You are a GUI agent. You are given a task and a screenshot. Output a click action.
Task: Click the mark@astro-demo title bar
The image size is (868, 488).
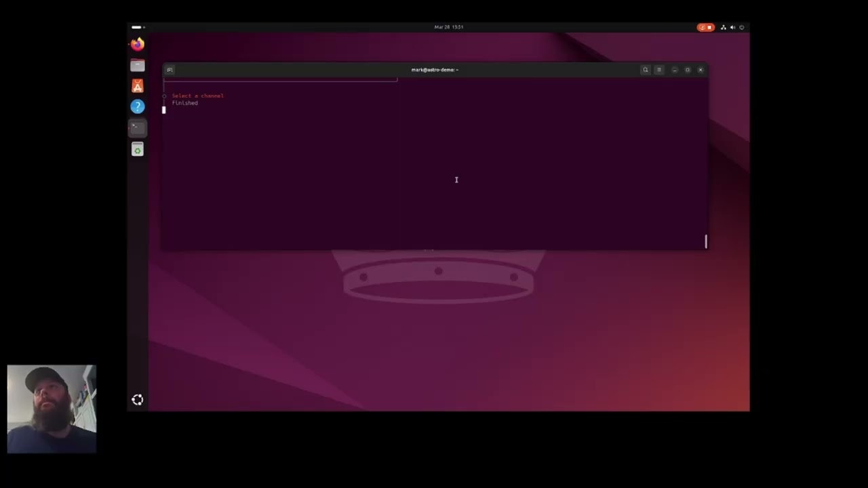[x=434, y=69]
